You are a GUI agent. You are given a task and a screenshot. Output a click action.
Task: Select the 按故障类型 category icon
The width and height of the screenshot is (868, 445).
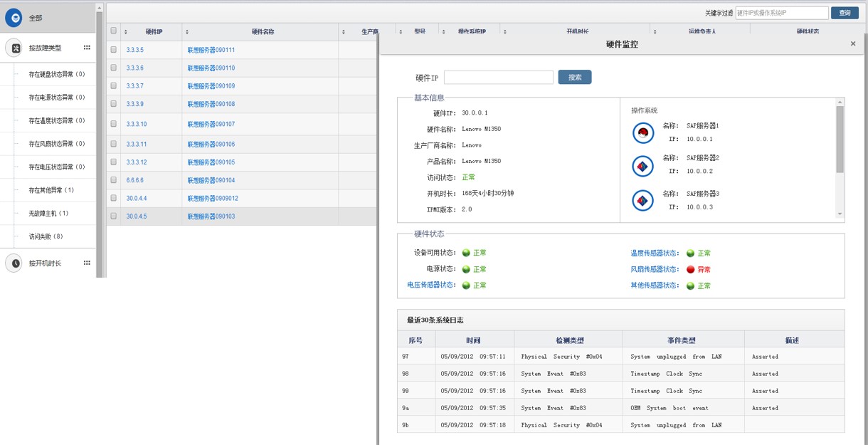point(14,48)
